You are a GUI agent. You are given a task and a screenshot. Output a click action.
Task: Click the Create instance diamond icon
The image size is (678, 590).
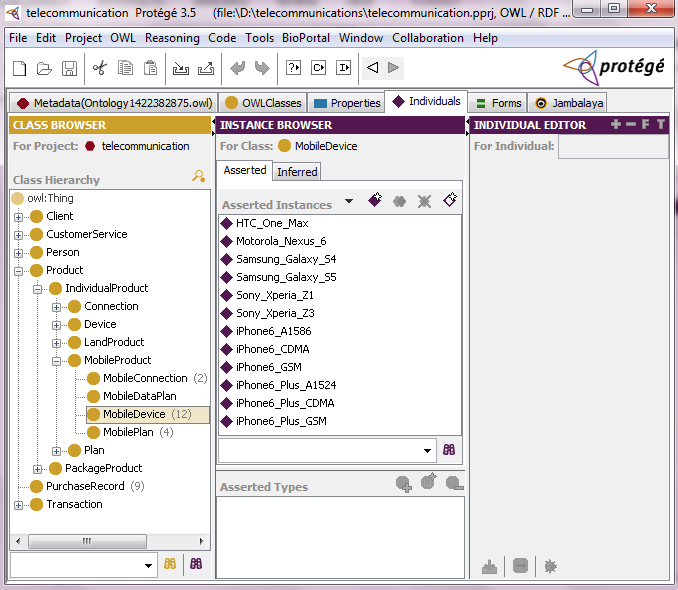(x=375, y=200)
